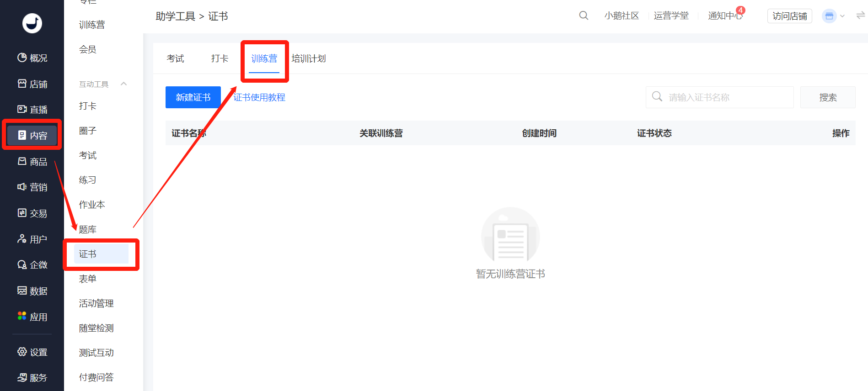
Task: Open 数据 data section in sidebar
Action: click(x=32, y=291)
